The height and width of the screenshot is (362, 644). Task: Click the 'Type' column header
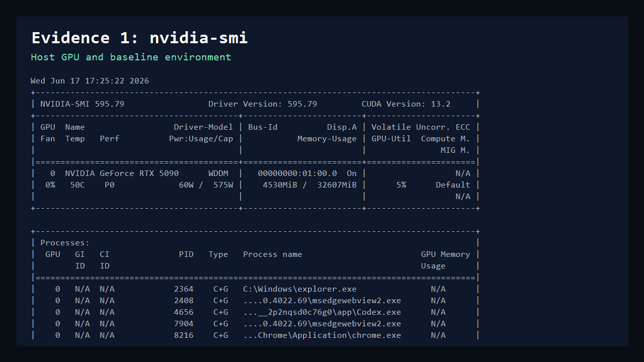[218, 254]
